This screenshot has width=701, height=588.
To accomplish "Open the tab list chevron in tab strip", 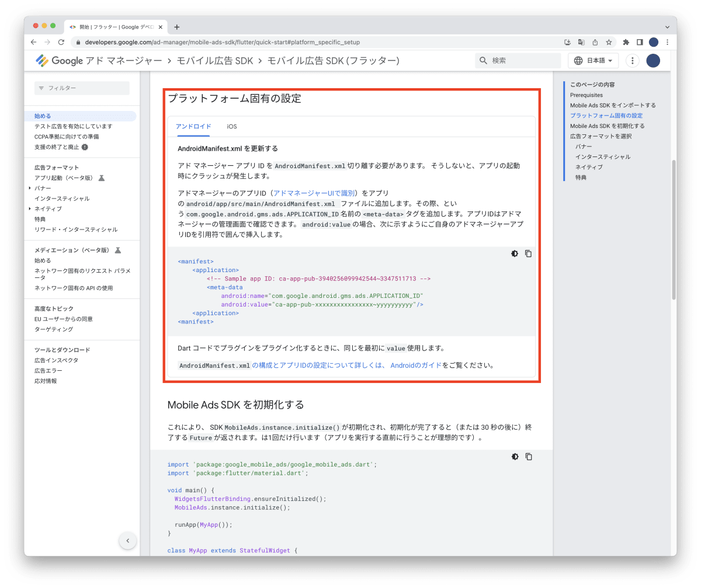I will [667, 27].
